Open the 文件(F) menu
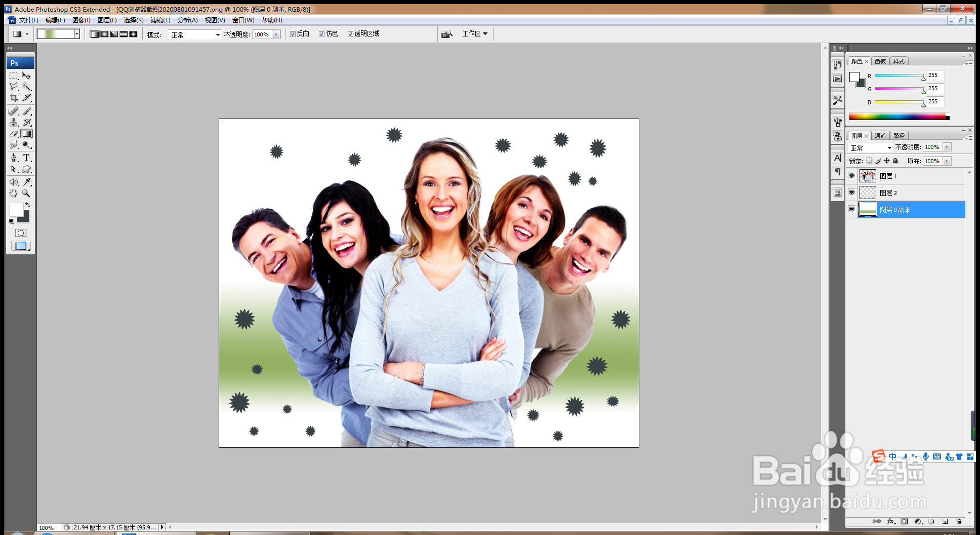 point(28,20)
